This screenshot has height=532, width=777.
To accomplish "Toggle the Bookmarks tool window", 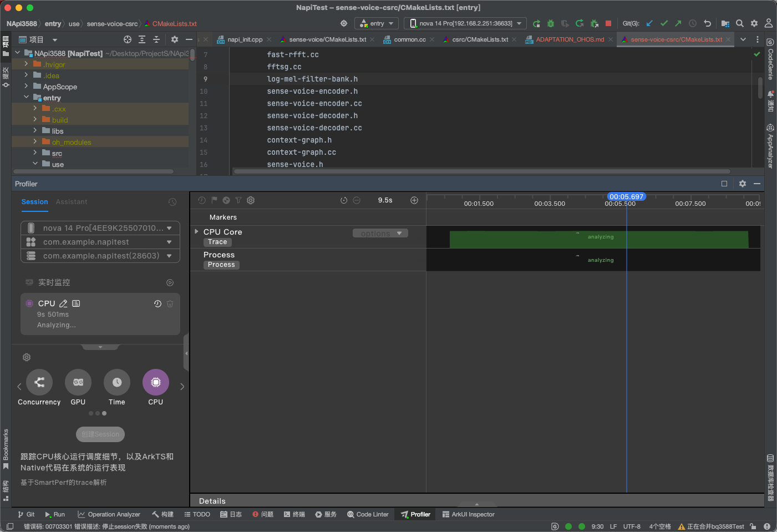I will click(x=6, y=448).
